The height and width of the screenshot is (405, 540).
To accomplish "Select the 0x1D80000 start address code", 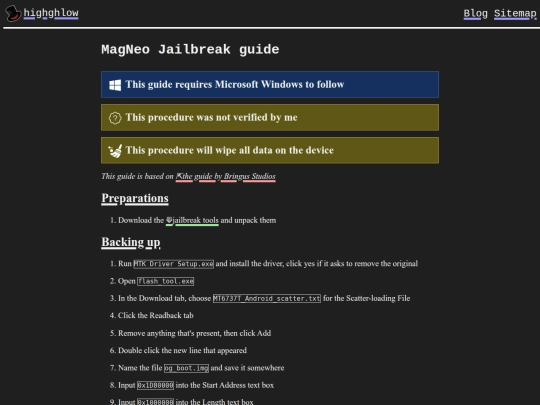I will [x=156, y=385].
